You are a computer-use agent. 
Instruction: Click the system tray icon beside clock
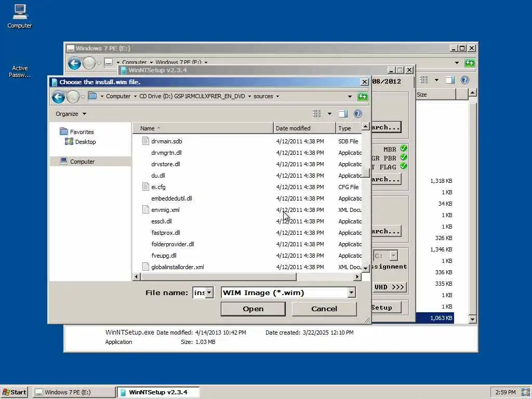point(526,392)
